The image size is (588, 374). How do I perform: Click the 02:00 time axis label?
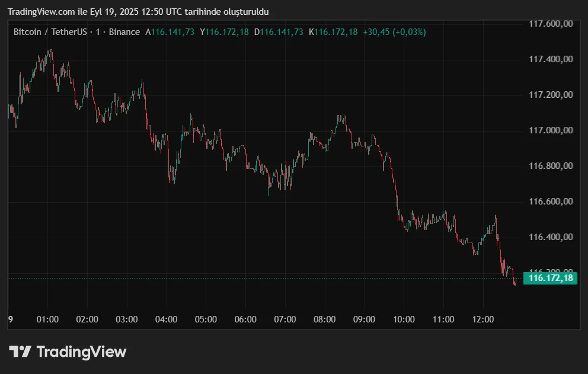[x=87, y=319]
